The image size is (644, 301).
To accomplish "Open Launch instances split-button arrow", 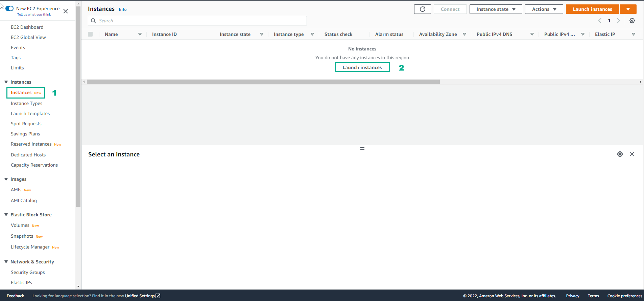I will click(628, 9).
